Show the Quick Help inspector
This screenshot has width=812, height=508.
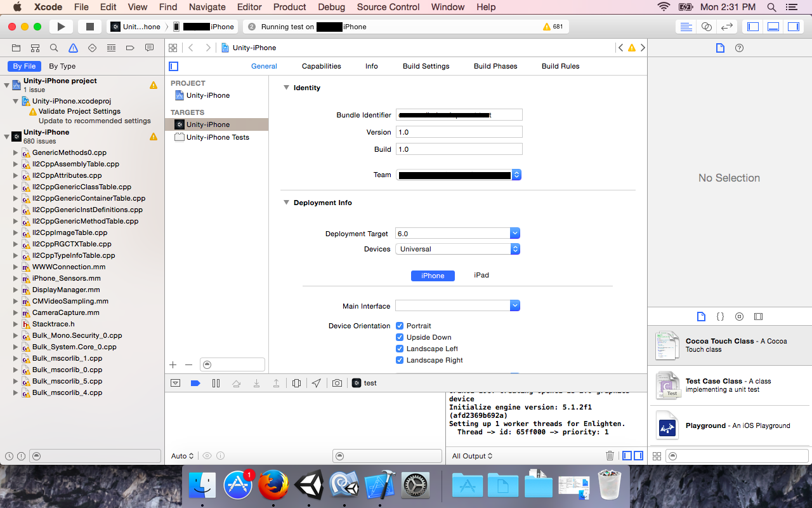(739, 48)
